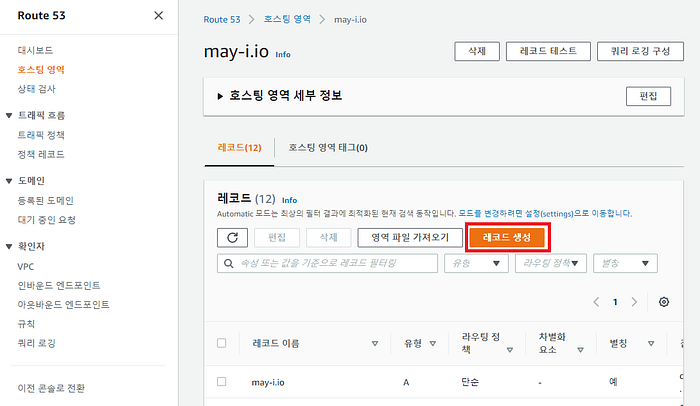Click the refresh records icon button
Screen dimensions: 700x406
pos(232,238)
